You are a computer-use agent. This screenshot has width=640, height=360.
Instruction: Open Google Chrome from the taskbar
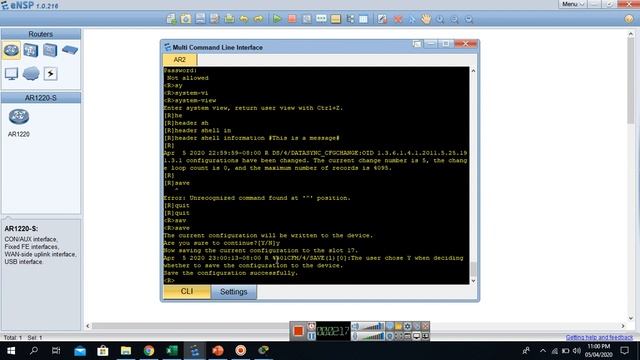[x=149, y=351]
